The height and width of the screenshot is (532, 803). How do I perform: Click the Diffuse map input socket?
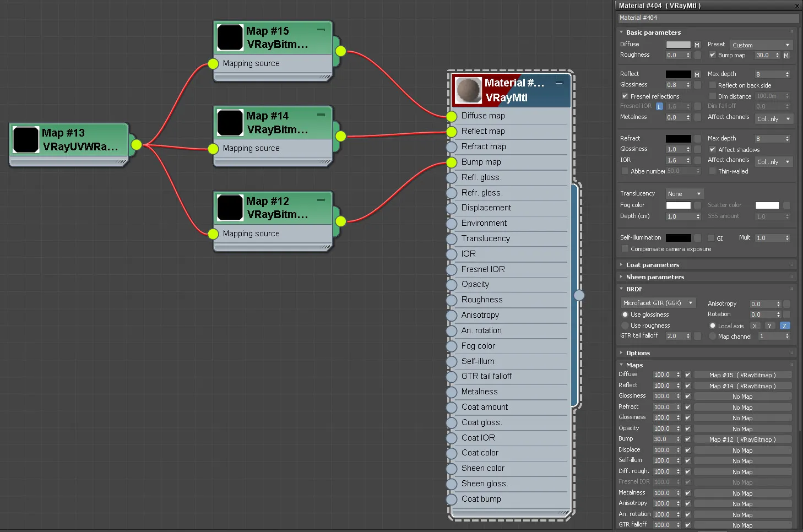coord(452,116)
